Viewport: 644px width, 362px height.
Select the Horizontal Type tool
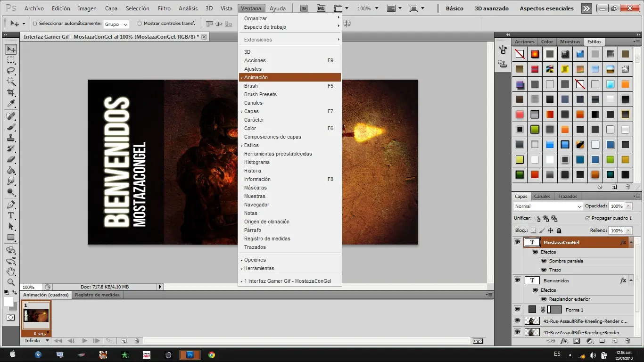[x=11, y=215]
